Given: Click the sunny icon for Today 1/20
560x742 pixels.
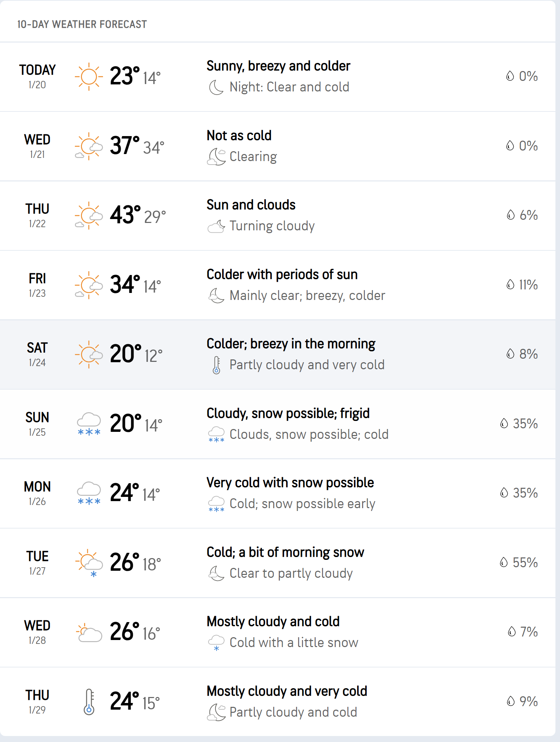Looking at the screenshot, I should tap(89, 76).
